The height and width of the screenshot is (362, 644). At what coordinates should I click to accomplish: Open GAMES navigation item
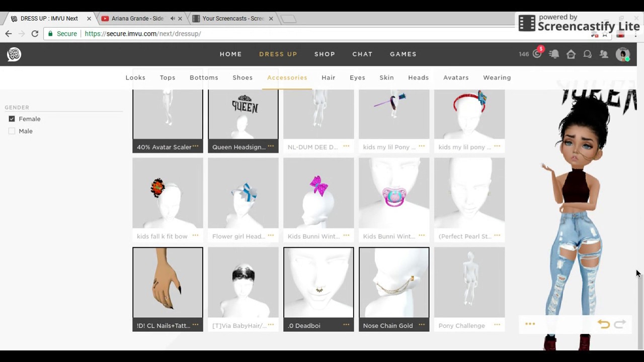403,54
